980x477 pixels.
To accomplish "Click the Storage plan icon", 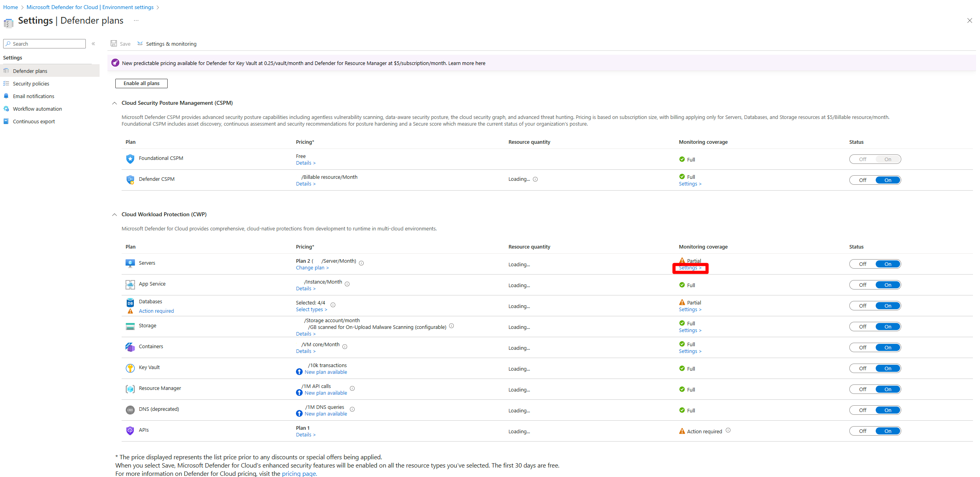I will (x=130, y=326).
